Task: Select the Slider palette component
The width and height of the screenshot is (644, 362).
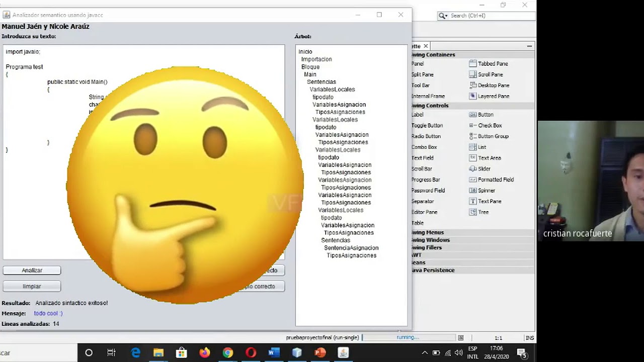Action: click(x=479, y=169)
